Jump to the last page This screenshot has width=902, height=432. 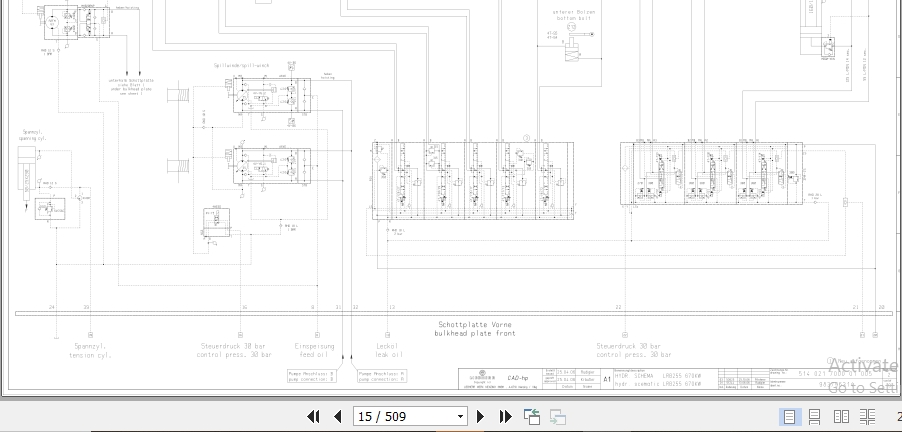505,416
